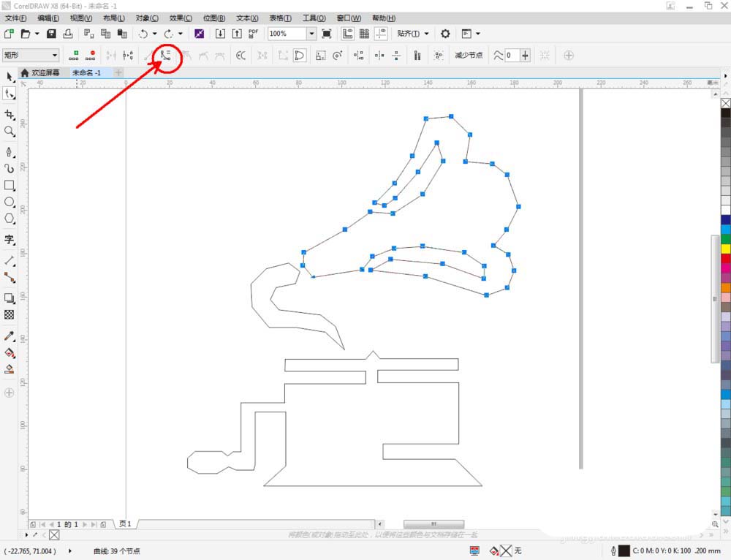Click the outline color black box in status bar
The width and height of the screenshot is (731, 560).
pyautogui.click(x=624, y=550)
